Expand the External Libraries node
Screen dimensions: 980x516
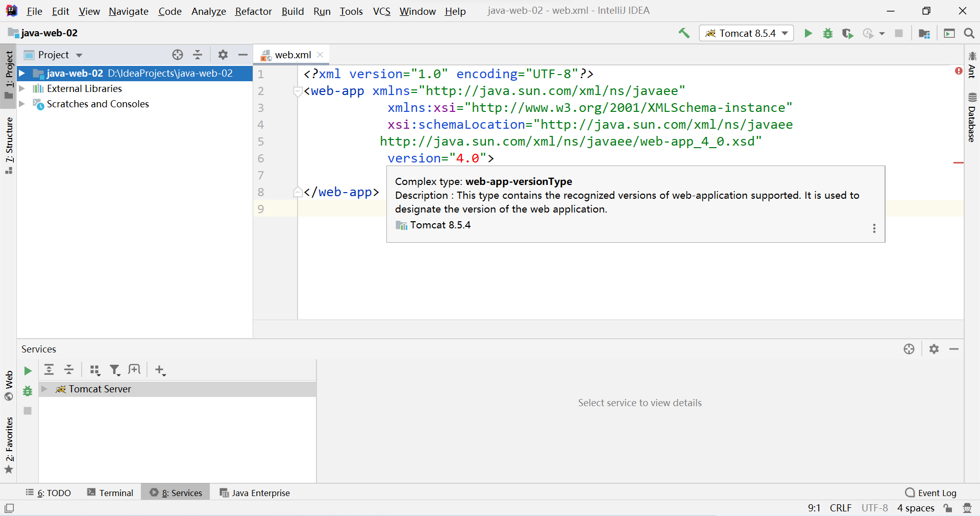click(x=22, y=88)
